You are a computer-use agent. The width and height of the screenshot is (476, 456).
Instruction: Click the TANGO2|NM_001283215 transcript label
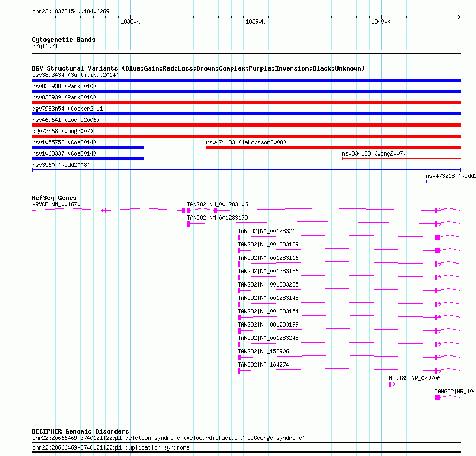point(268,231)
